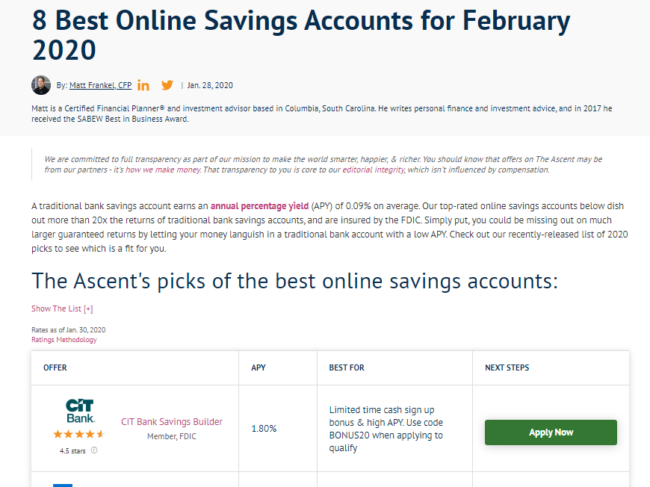Open the author's LinkedIn profile icon

point(143,85)
